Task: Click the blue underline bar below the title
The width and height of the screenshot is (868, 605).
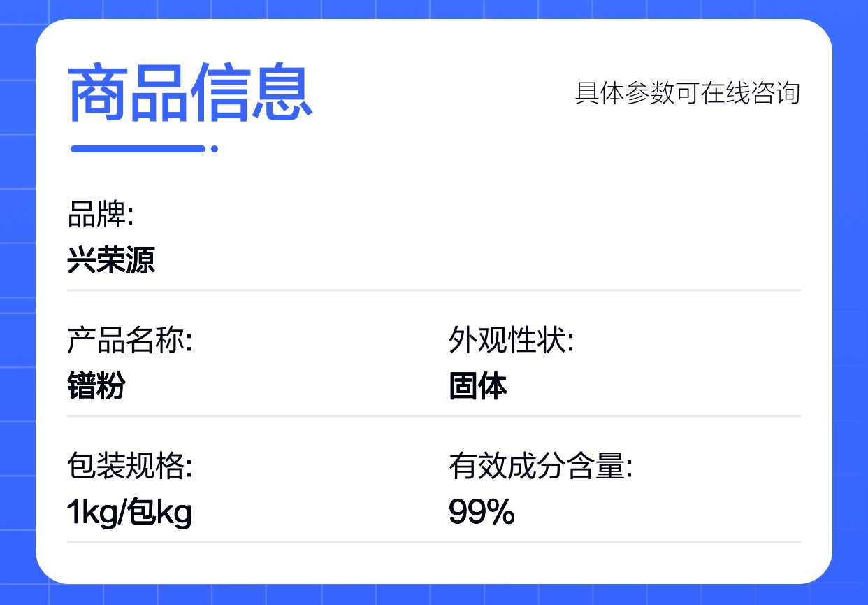Action: tap(138, 148)
